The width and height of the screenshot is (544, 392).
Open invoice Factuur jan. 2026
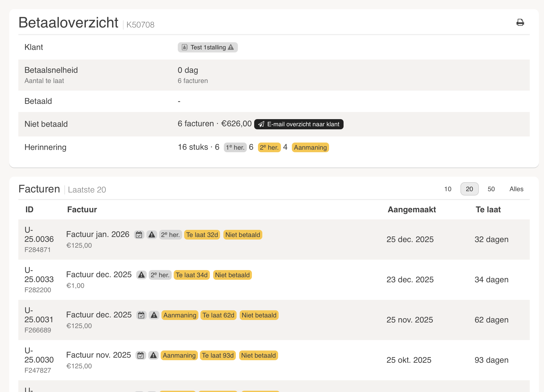pyautogui.click(x=98, y=234)
